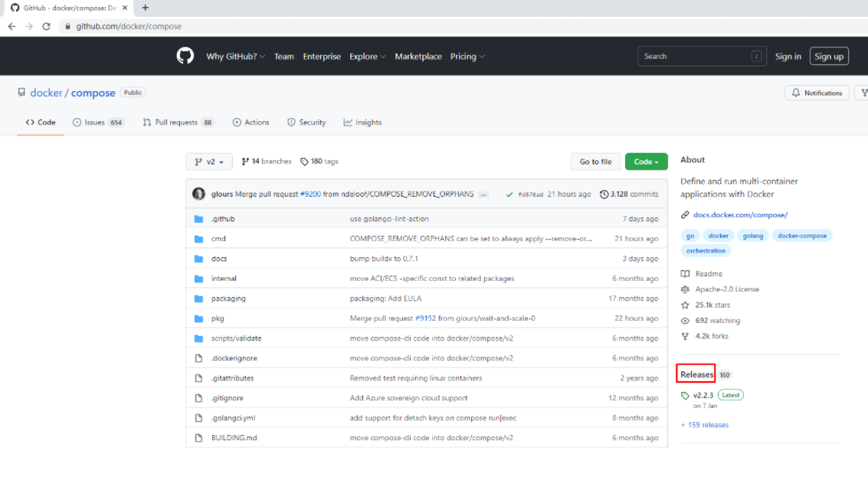View the 25.1k stars link
This screenshot has height=477, width=868.
click(706, 305)
